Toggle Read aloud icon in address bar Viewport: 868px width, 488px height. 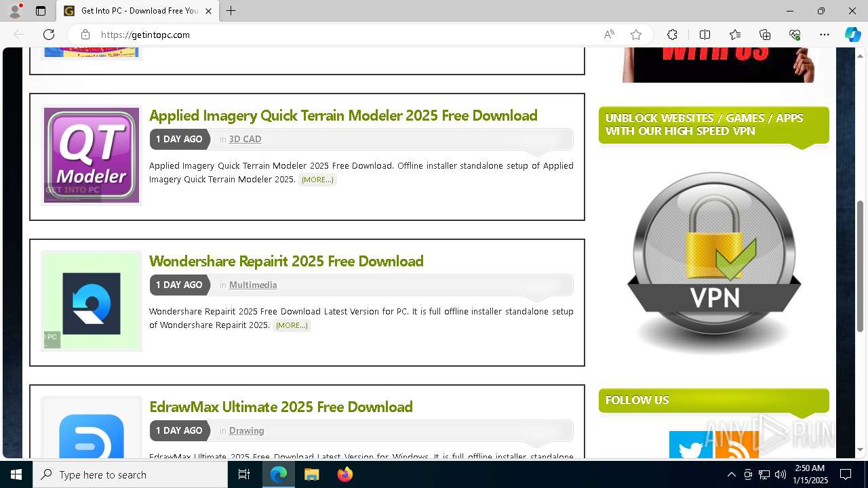(x=609, y=35)
